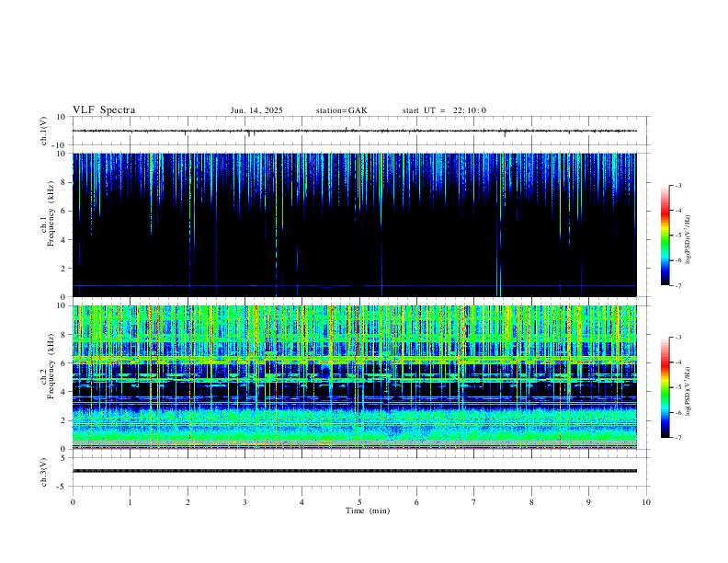This screenshot has width=728, height=563.
Task: Click the time axis tick label "9"
Action: point(588,502)
